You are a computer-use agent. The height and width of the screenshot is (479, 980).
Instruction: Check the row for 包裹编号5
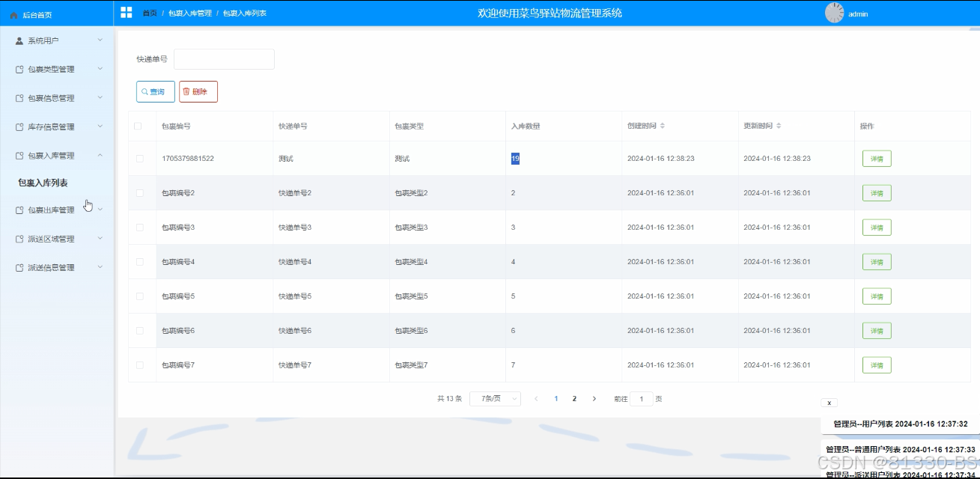(140, 296)
